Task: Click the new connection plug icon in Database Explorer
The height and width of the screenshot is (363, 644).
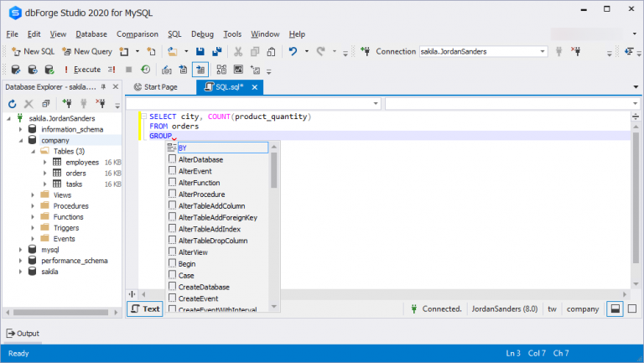Action: (x=69, y=104)
